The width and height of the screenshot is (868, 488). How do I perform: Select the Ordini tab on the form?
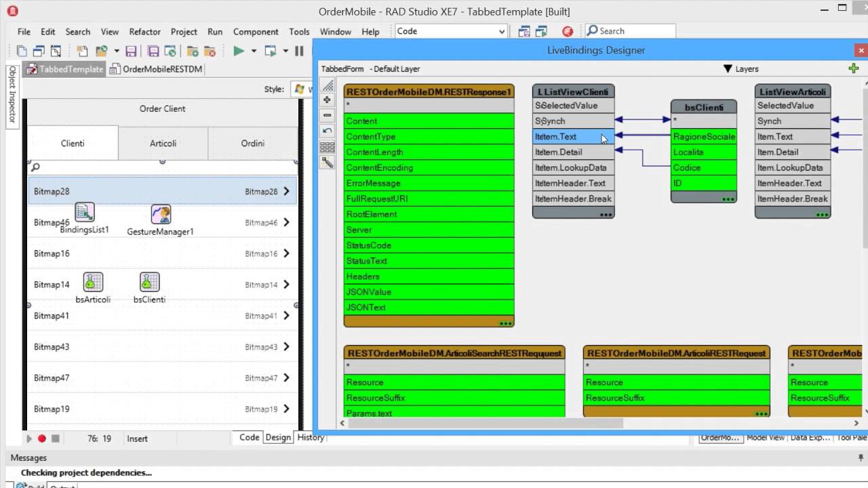(253, 143)
